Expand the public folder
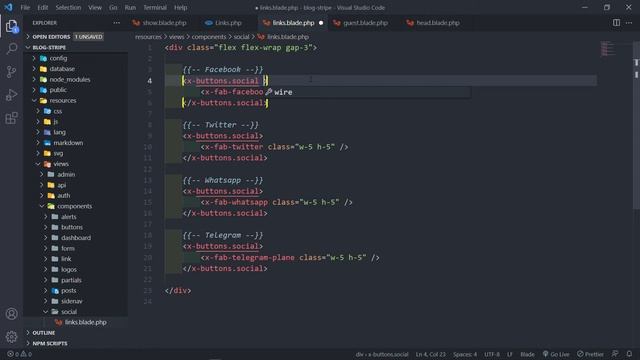This screenshot has height=360, width=640. pyautogui.click(x=75, y=90)
